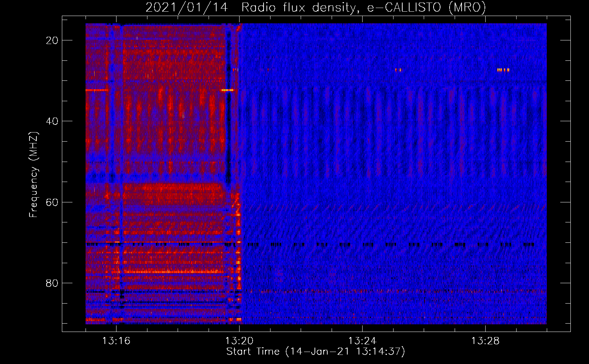This screenshot has height=364, width=589.
Task: Click the 60 MHz frequency tick label
Action: pos(52,202)
